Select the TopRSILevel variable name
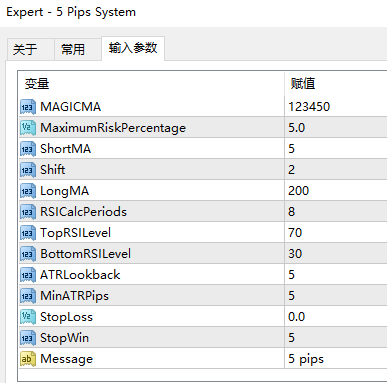Viewport: 387px width, 383px height. coord(75,233)
